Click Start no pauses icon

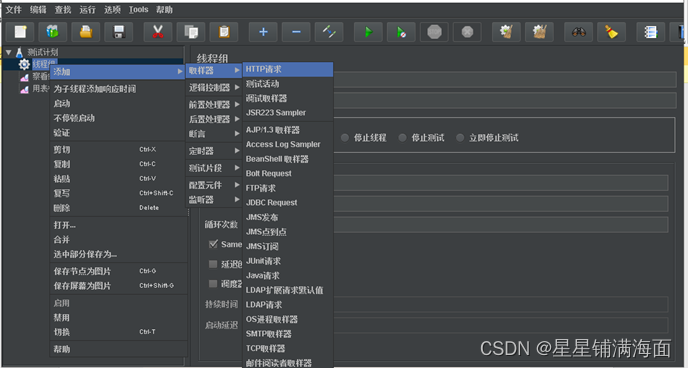pyautogui.click(x=401, y=32)
